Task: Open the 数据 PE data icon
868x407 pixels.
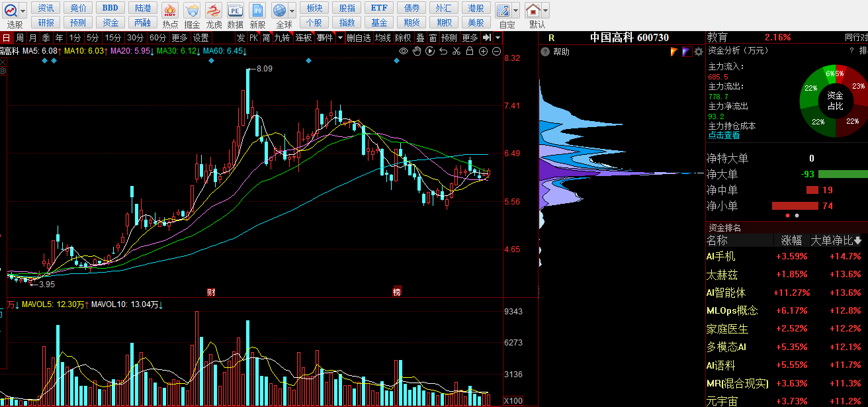Action: pyautogui.click(x=235, y=11)
